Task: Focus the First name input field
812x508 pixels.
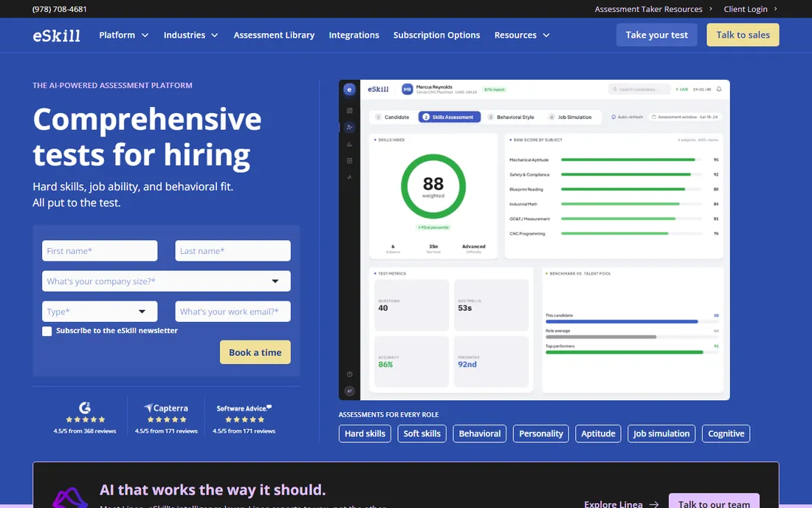Action: [100, 250]
